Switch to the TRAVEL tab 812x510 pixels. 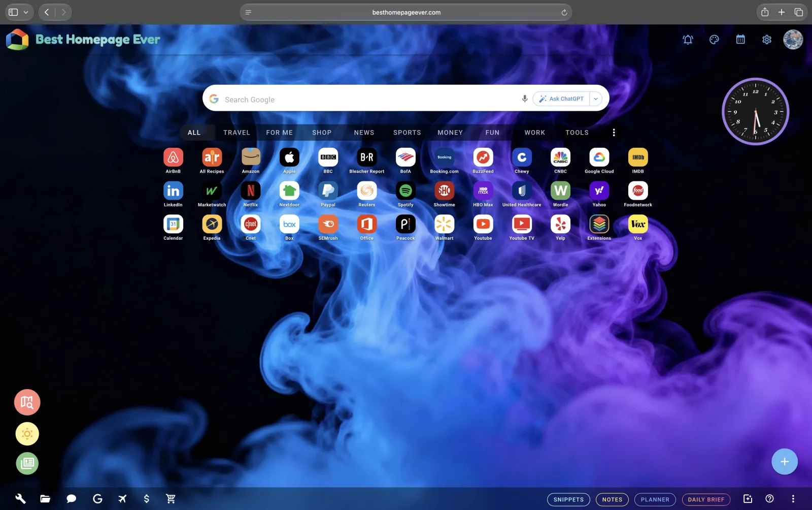(236, 133)
